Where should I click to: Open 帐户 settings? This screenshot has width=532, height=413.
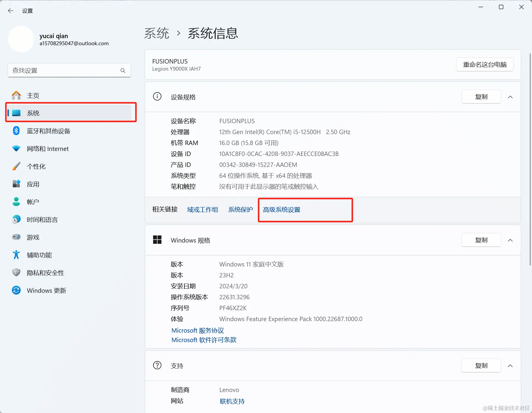(69, 202)
